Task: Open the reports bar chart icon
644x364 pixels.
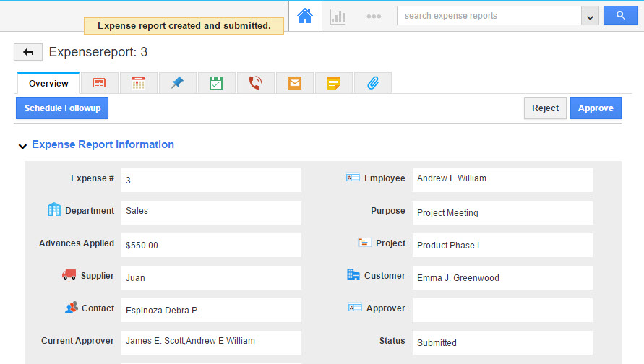Action: 338,16
